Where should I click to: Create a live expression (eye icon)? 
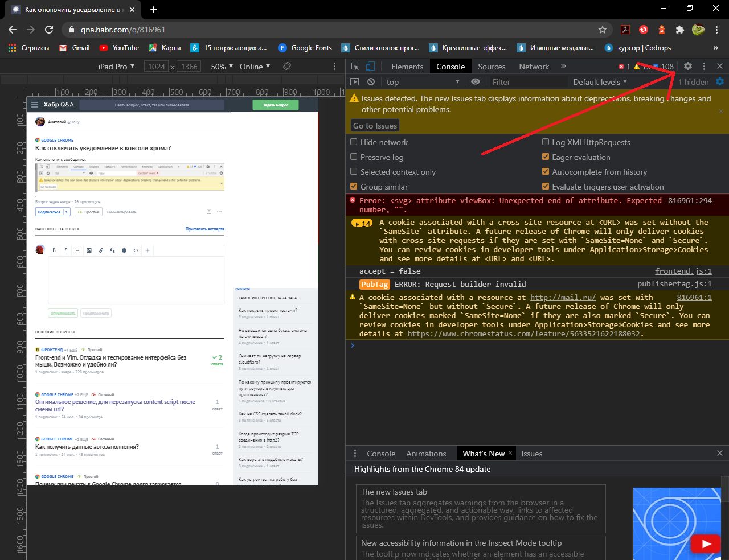(x=476, y=82)
